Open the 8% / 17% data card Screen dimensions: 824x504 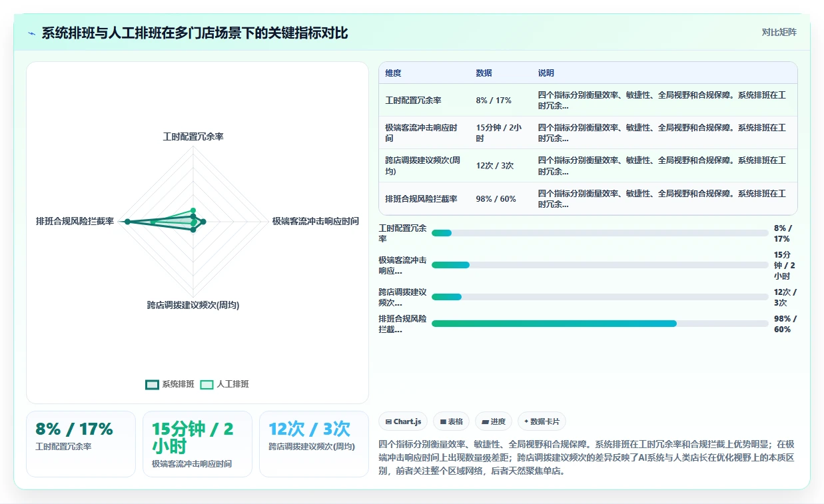pyautogui.click(x=81, y=444)
